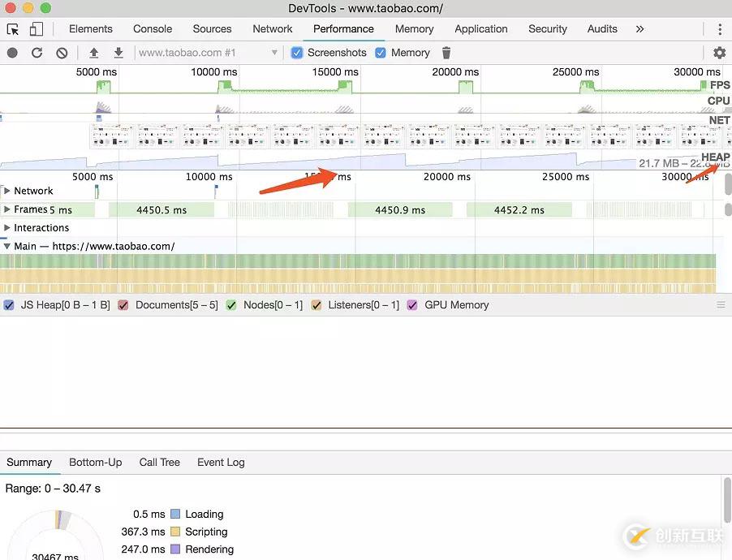Click the Rendering color swatch in summary
This screenshot has height=560, width=732.
tap(175, 549)
